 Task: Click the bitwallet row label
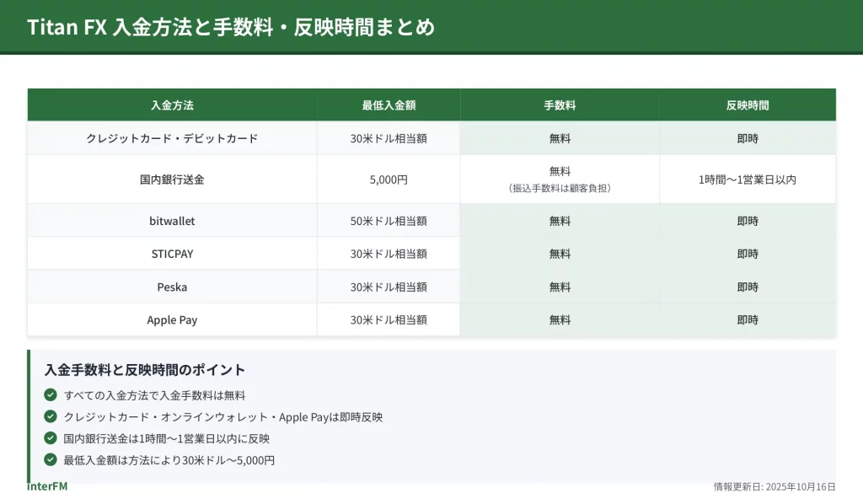[x=172, y=221]
